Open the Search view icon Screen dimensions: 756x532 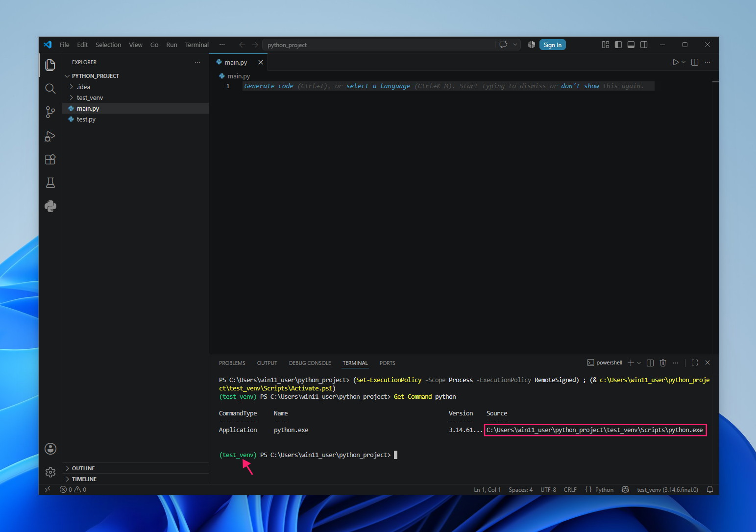(50, 89)
